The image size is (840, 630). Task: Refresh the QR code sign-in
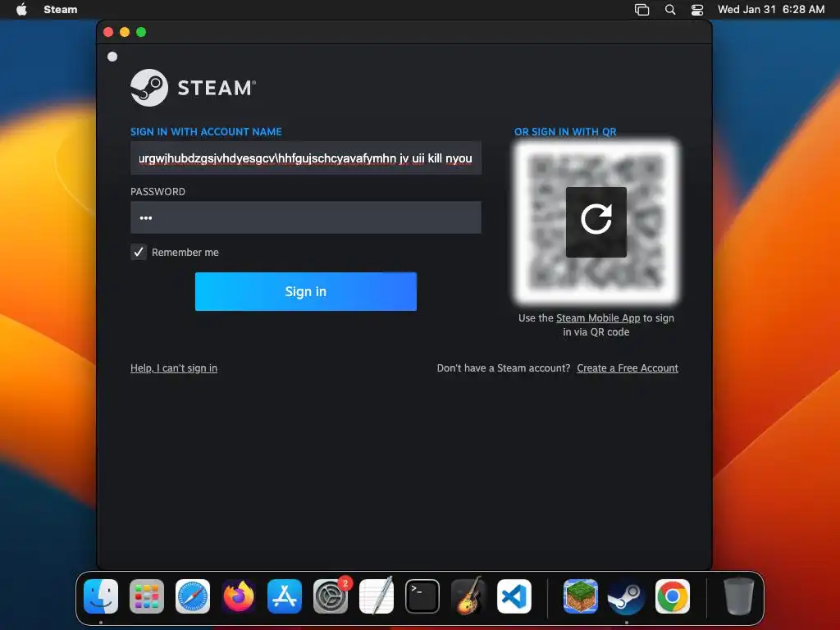coord(596,221)
